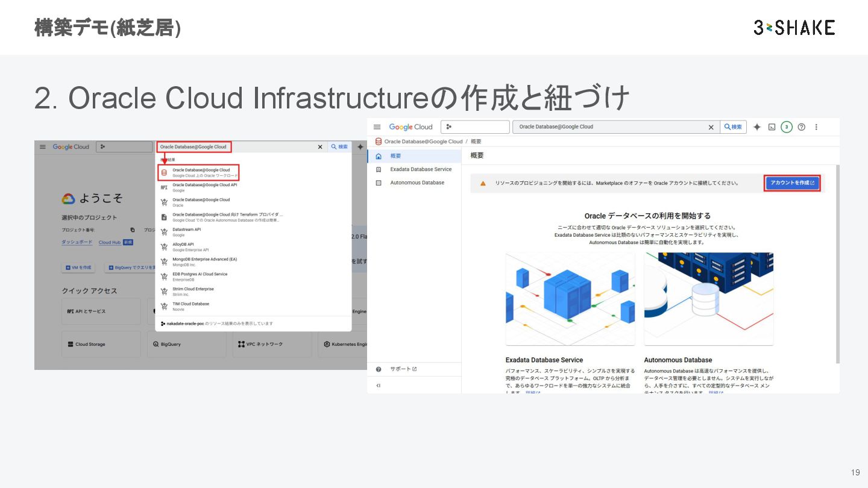This screenshot has height=488, width=868.
Task: Open the project picker in the left console
Action: coord(125,146)
